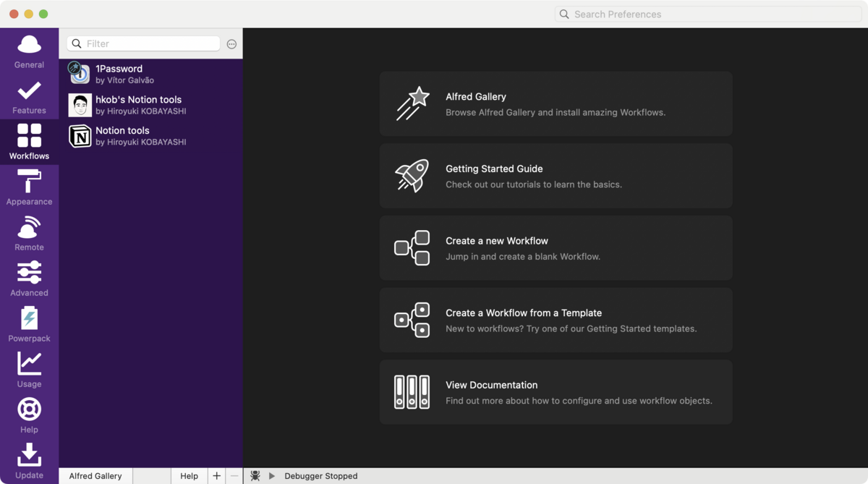Open the Help lifebuoy sidebar section

click(x=29, y=416)
